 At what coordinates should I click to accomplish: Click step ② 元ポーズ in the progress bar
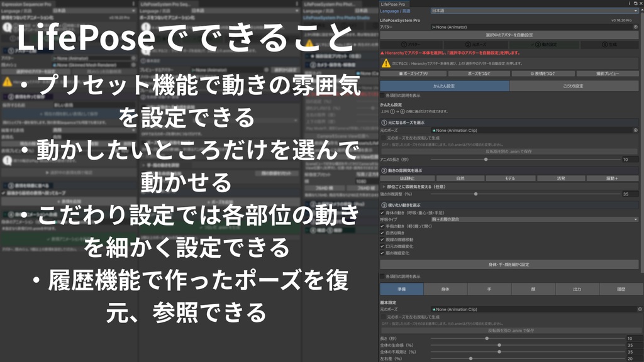coord(476,45)
